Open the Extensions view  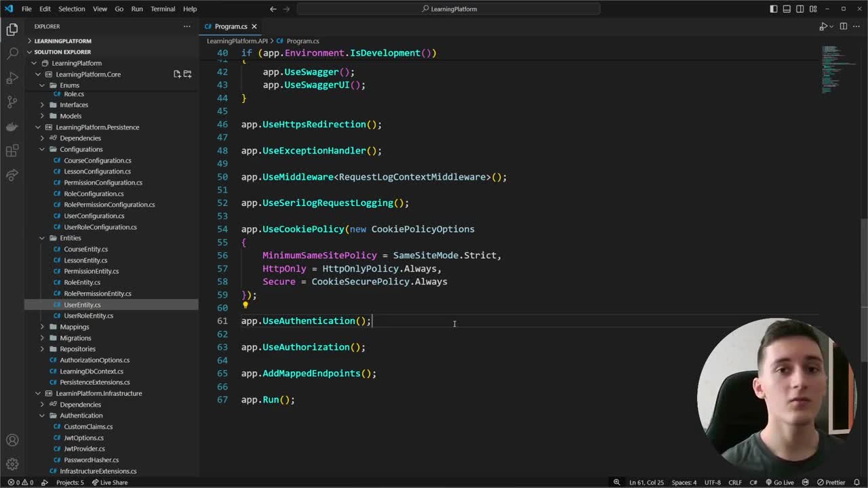click(x=12, y=151)
